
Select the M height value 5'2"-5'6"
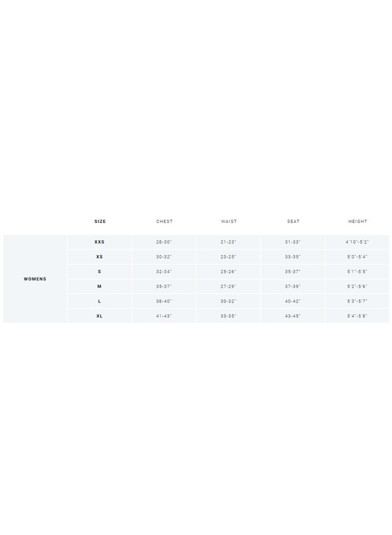click(x=358, y=287)
